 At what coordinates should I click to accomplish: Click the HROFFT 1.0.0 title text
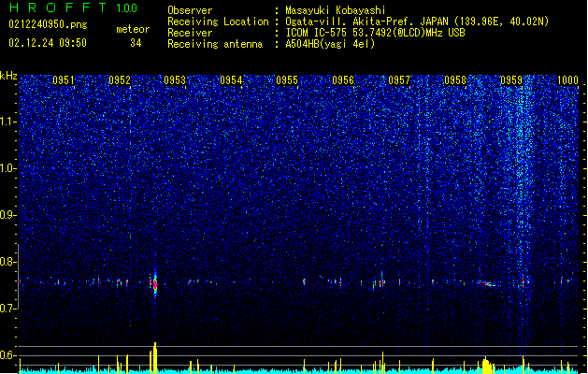point(73,7)
